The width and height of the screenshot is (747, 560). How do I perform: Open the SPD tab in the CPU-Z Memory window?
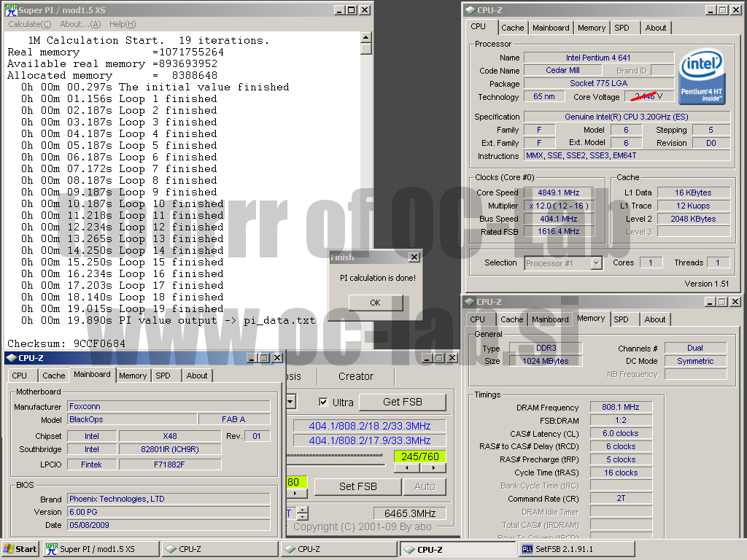pos(621,319)
